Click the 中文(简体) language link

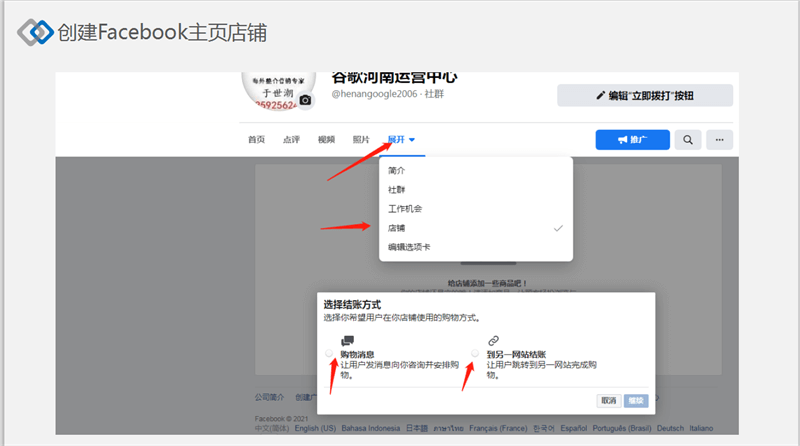[272, 428]
